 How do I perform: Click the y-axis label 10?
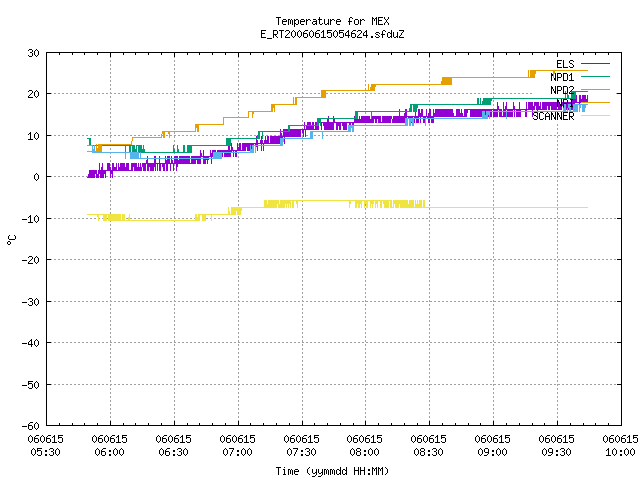[33, 136]
